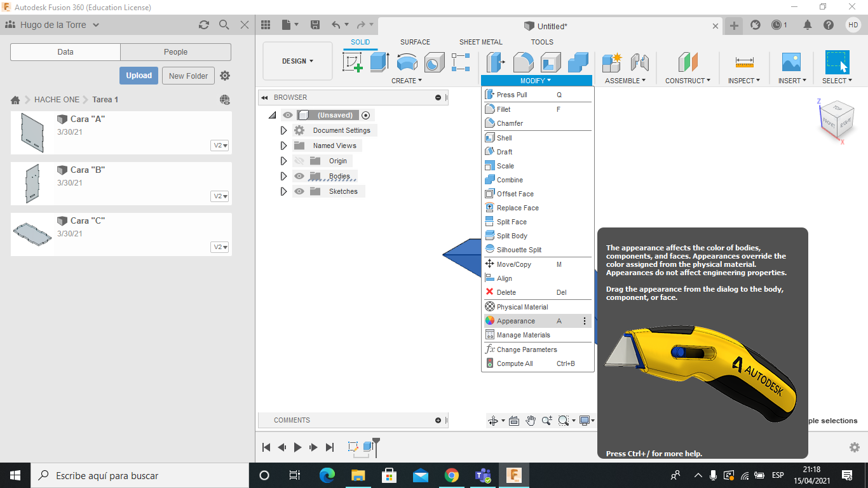Click the Measure inspect icon
This screenshot has width=868, height=488.
(x=744, y=62)
